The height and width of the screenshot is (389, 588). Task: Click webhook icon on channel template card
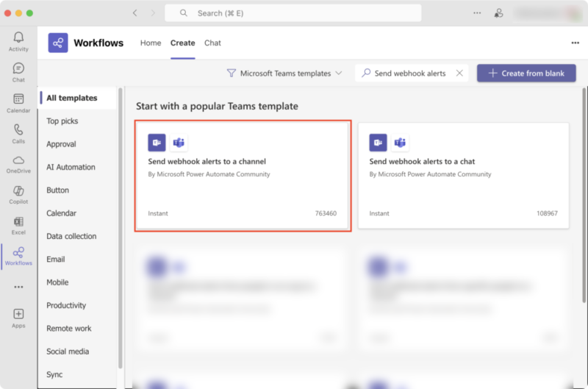coord(157,143)
